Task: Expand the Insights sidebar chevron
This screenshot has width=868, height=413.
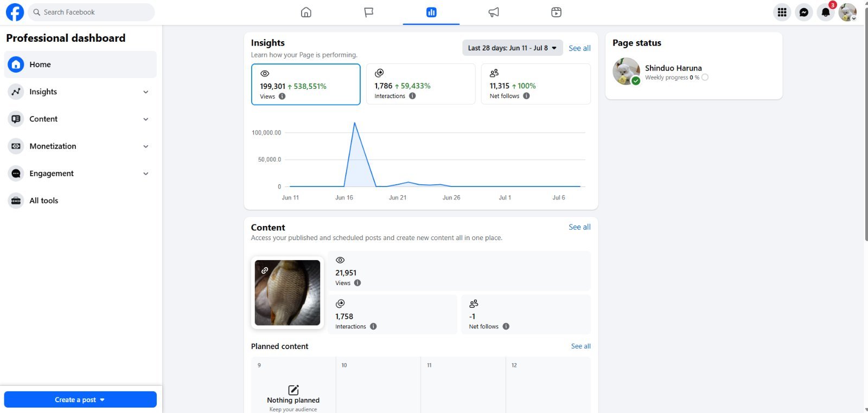Action: [x=146, y=92]
